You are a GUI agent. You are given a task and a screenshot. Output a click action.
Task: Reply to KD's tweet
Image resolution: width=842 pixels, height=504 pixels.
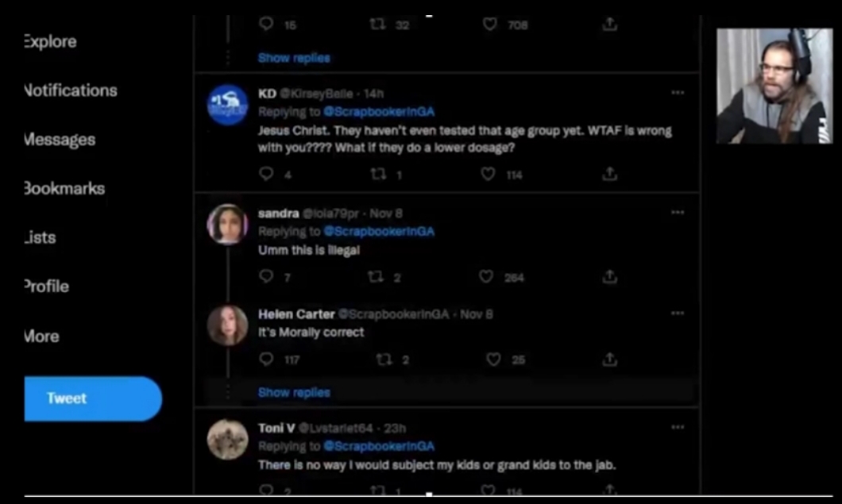[x=266, y=174]
